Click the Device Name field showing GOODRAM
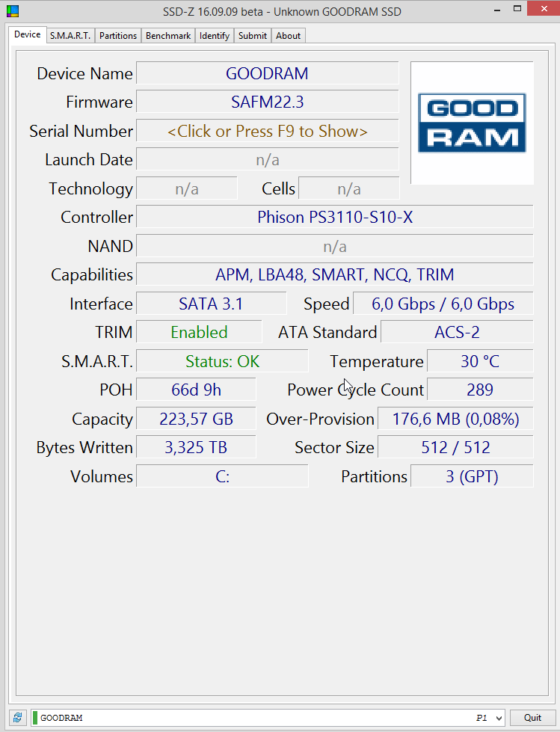560x732 pixels. [268, 73]
